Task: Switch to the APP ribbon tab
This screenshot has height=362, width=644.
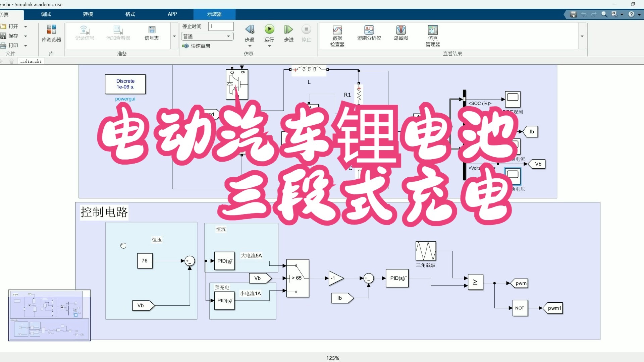Action: 172,14
